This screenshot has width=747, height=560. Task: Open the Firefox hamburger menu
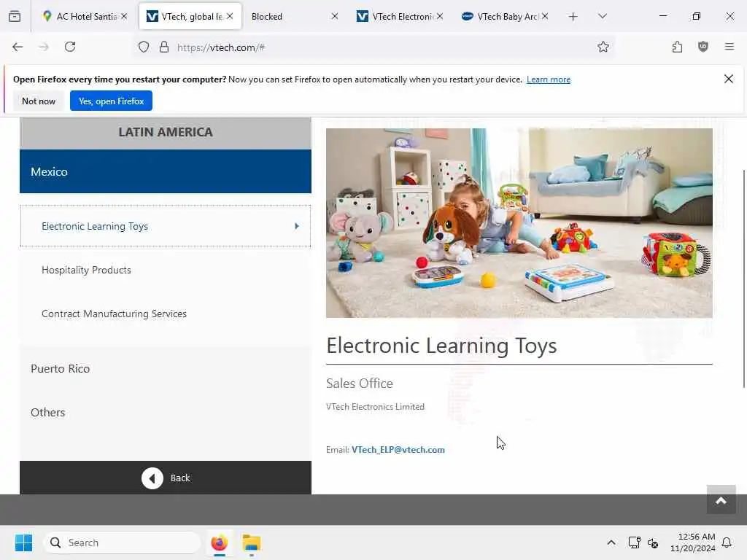729,47
